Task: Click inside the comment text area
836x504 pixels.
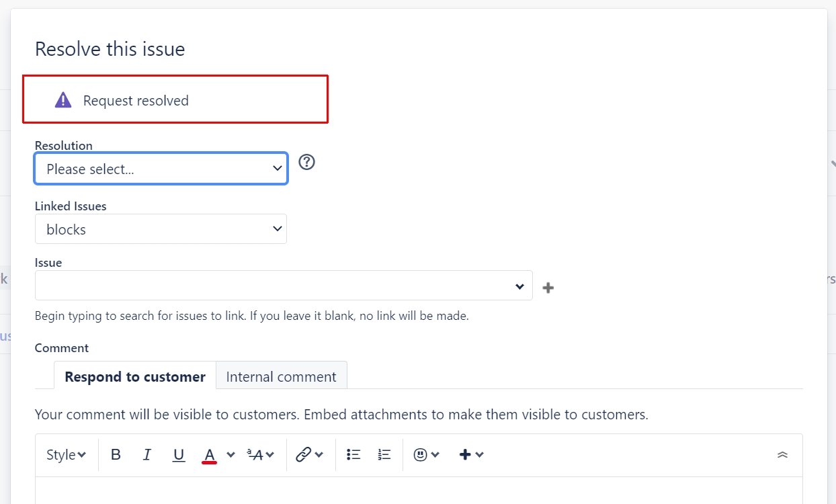Action: (419, 491)
